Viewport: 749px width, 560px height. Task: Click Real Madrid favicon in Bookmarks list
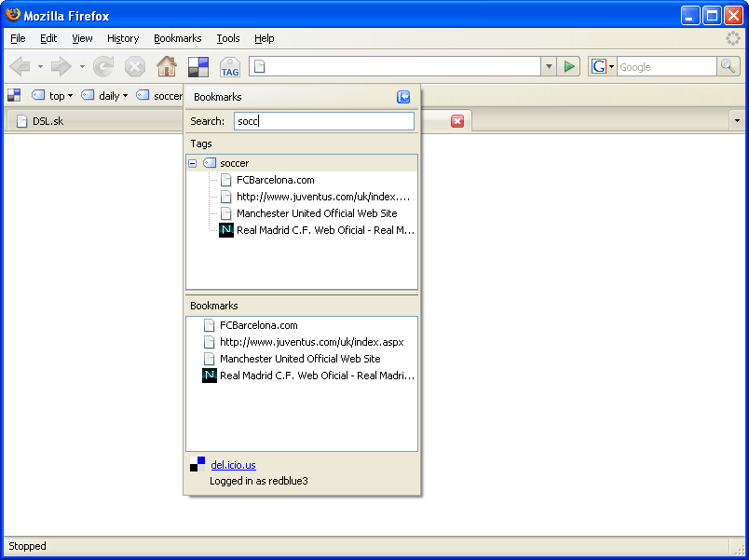point(210,376)
